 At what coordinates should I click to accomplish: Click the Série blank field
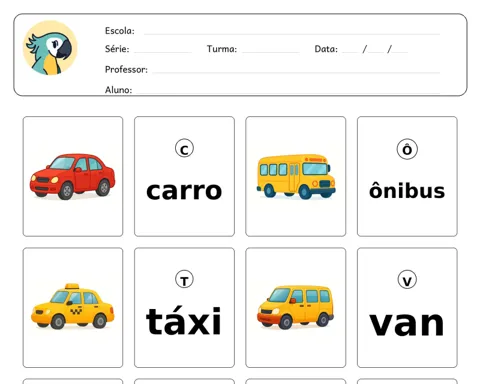(x=163, y=50)
